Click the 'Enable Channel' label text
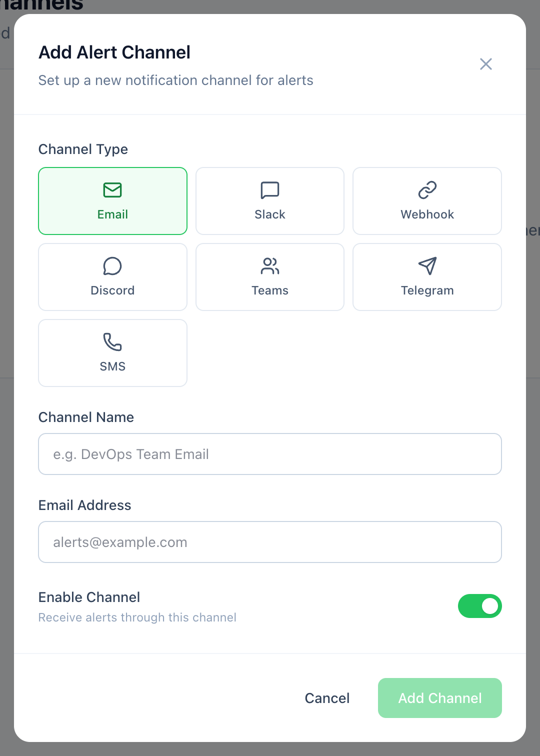 click(89, 597)
